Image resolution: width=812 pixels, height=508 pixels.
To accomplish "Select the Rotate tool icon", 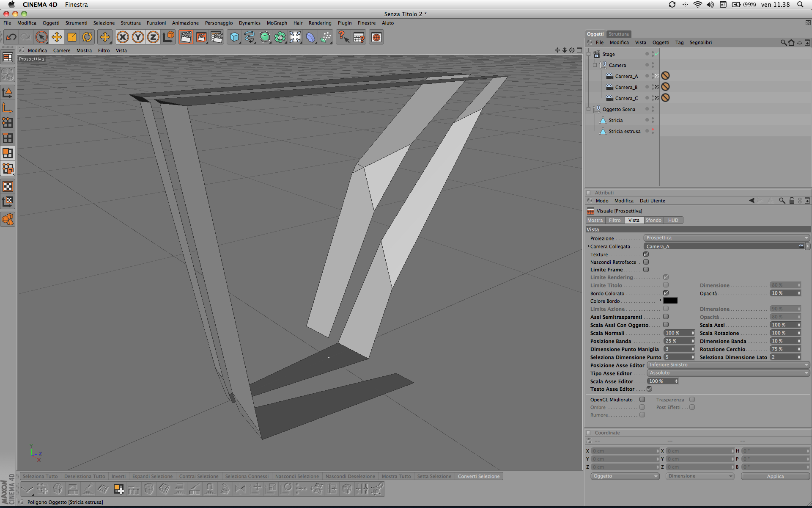I will [87, 37].
